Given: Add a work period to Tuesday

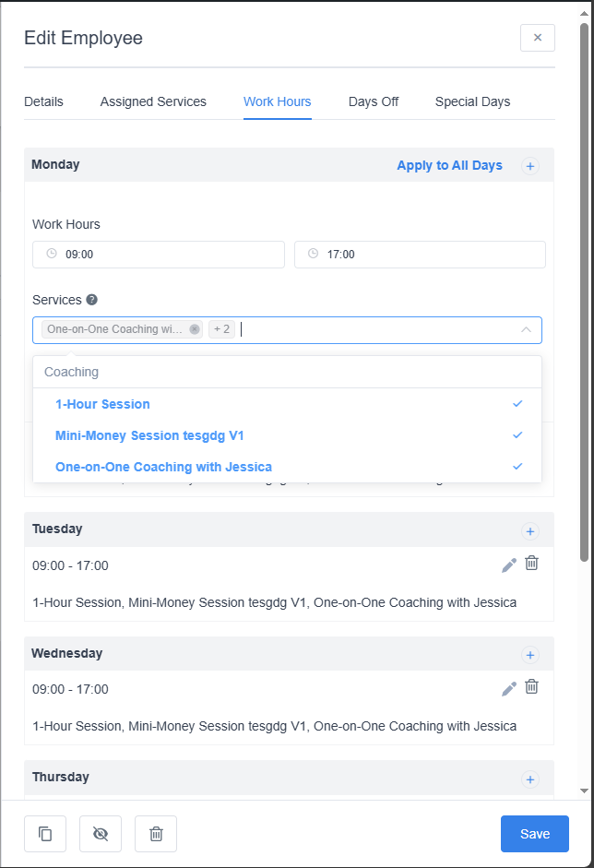Looking at the screenshot, I should pos(530,530).
